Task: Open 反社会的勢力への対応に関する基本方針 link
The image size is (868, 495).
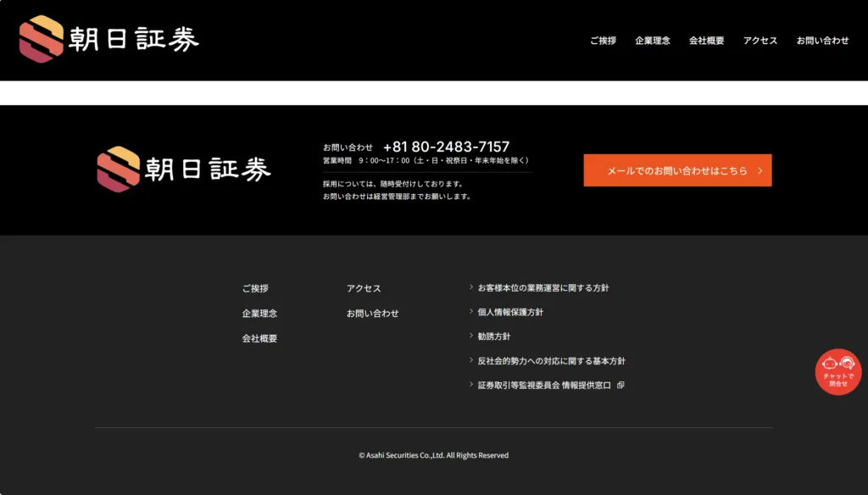Action: point(551,361)
